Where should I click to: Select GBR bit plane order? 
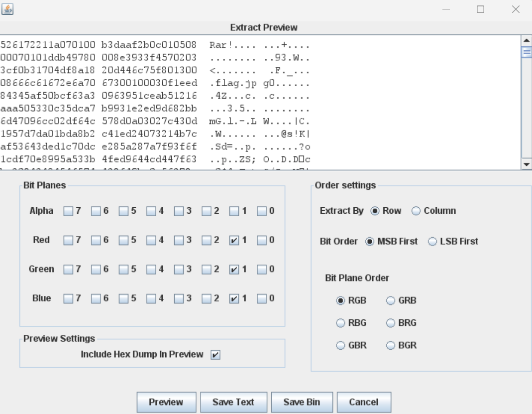coord(340,345)
